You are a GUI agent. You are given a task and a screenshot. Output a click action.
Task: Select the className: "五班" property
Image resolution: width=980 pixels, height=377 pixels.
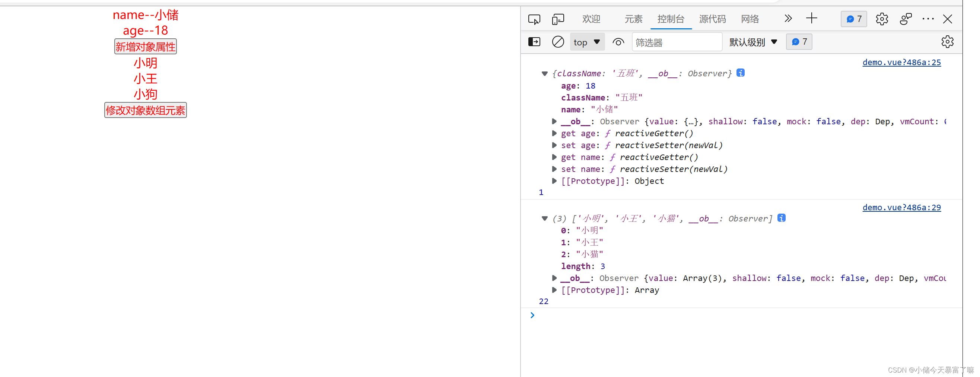point(601,98)
